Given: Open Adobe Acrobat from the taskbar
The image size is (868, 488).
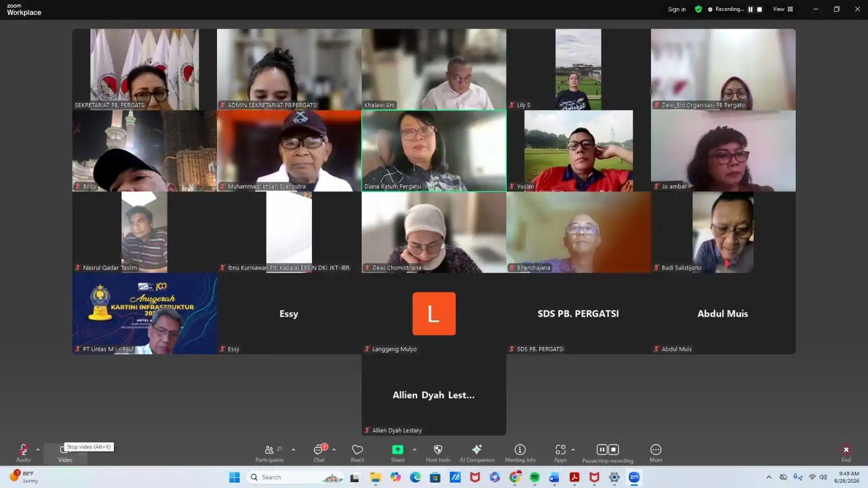Looking at the screenshot, I should coord(575,477).
